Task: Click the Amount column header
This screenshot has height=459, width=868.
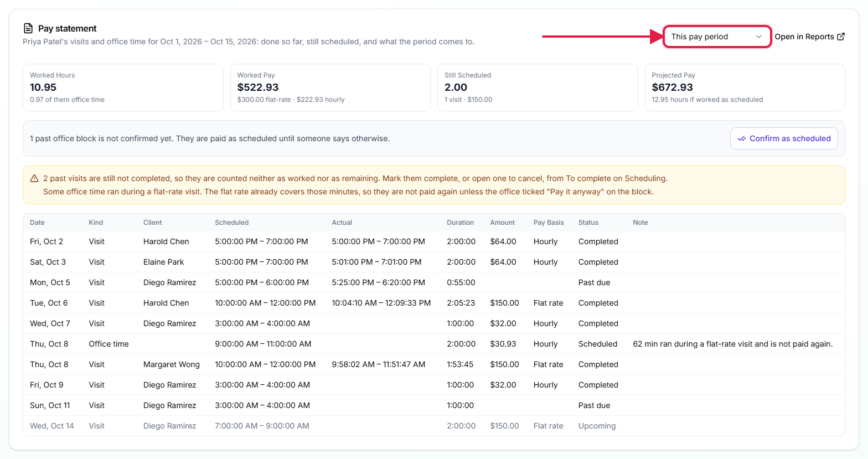Action: coord(502,223)
